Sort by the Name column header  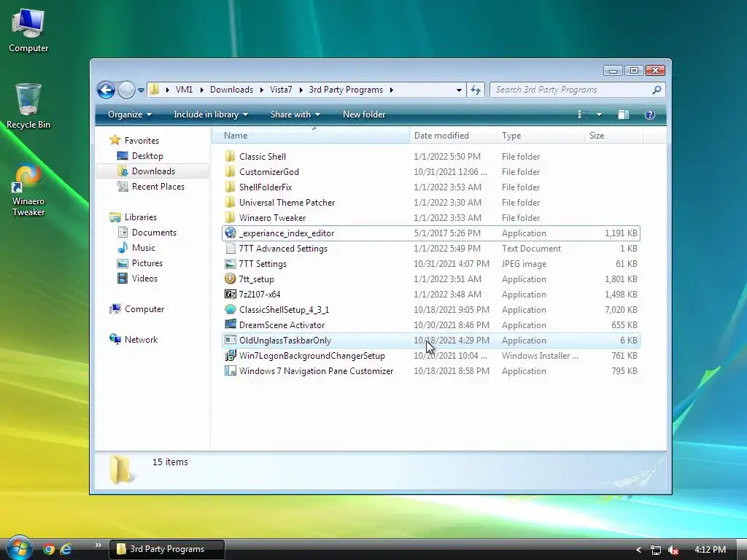tap(310, 135)
